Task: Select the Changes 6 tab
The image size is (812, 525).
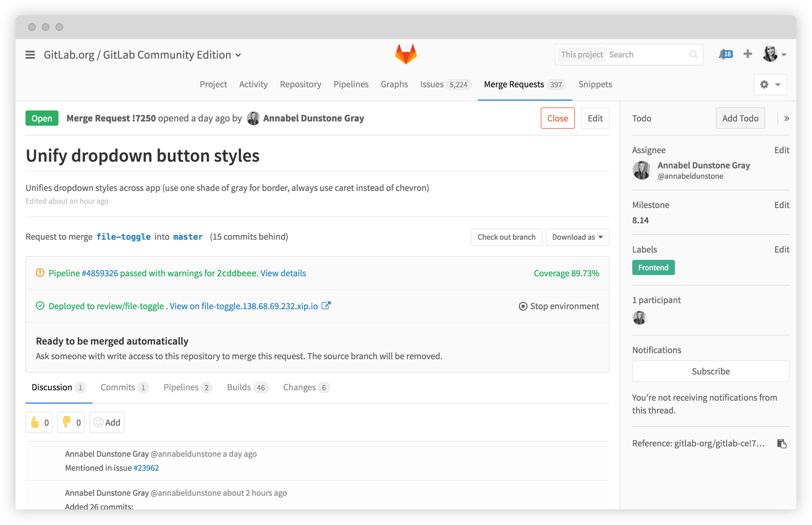Action: coord(306,387)
